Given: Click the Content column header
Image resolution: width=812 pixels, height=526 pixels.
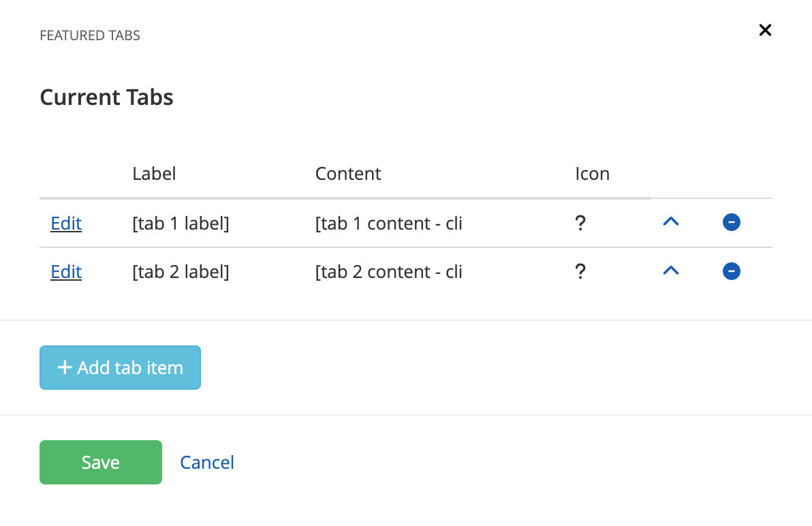Looking at the screenshot, I should (x=347, y=174).
